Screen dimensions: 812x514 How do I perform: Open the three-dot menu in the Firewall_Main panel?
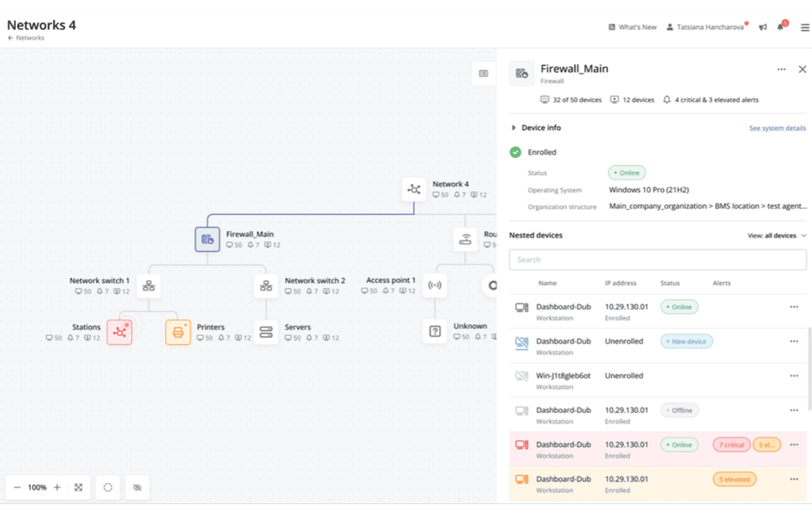point(781,69)
